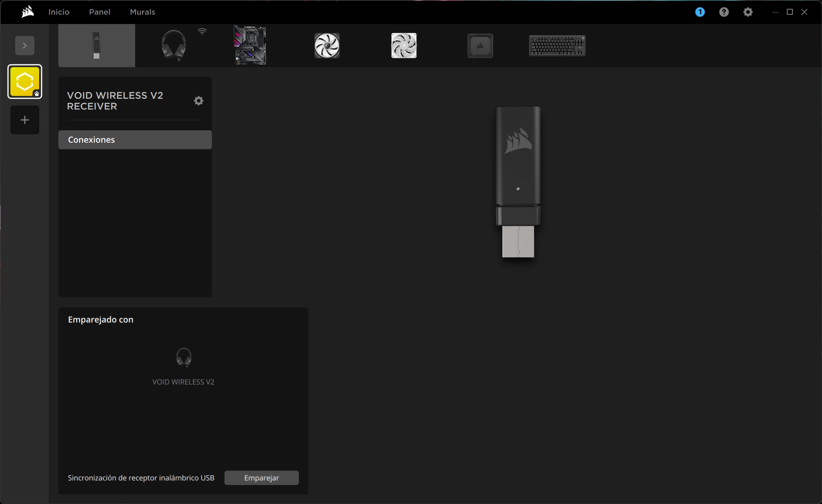Click Sincronización de receptor inalámbrico USB text
This screenshot has width=822, height=504.
[x=141, y=478]
